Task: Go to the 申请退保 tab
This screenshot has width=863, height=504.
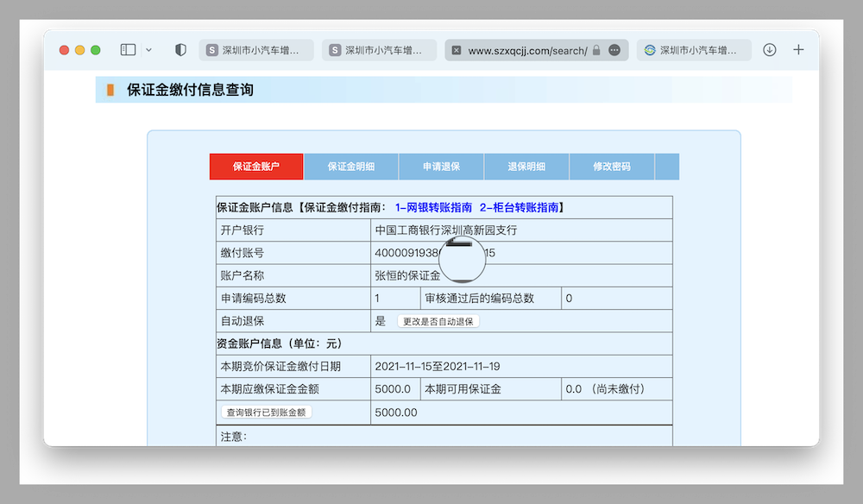Action: click(x=441, y=167)
